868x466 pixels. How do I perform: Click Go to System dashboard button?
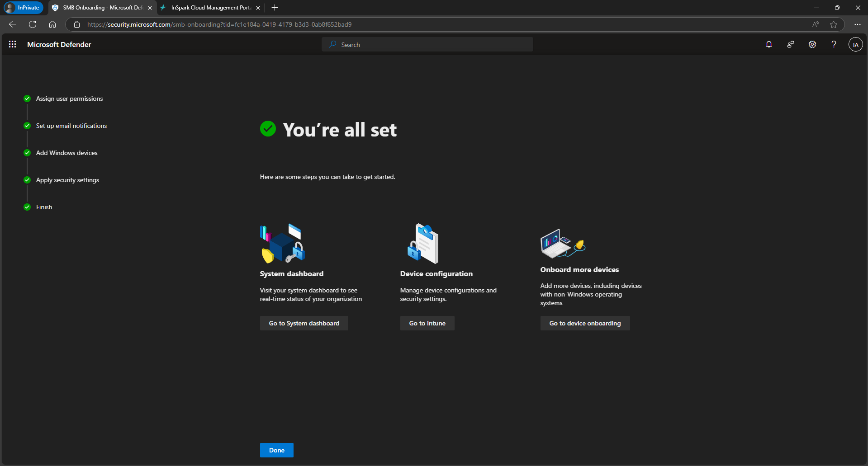pos(304,323)
